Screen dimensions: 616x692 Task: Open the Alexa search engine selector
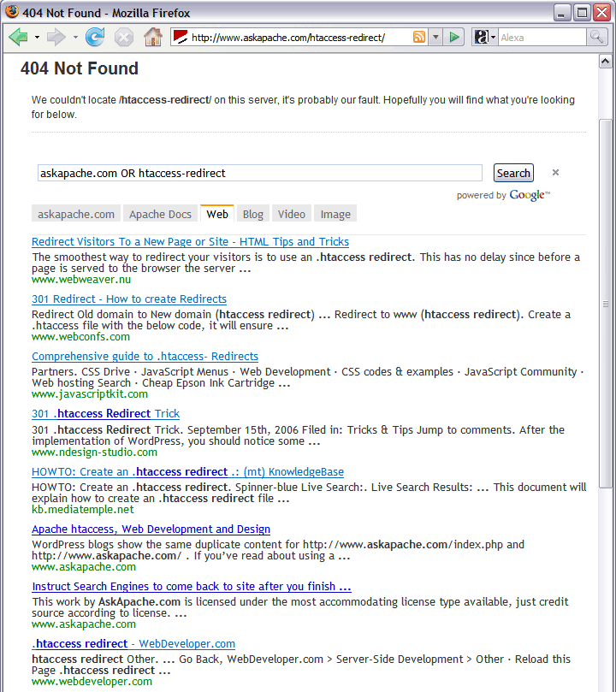[484, 37]
